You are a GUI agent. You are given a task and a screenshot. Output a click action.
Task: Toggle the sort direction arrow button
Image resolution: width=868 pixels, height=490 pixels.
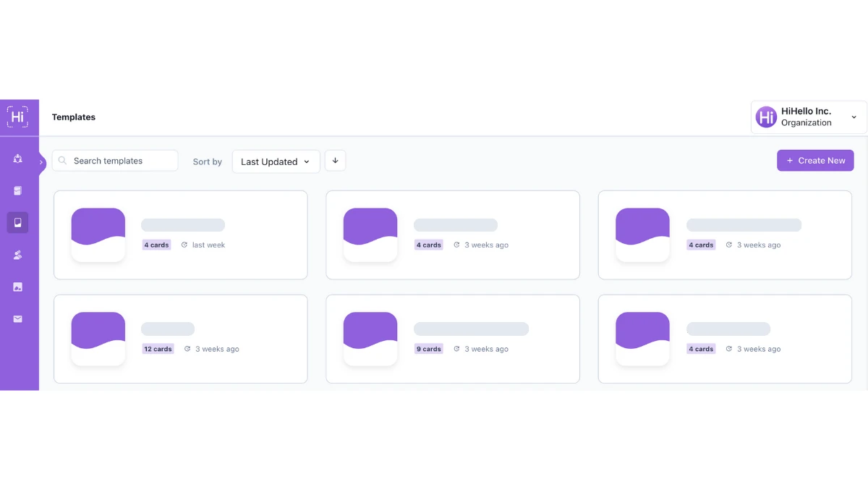(335, 160)
